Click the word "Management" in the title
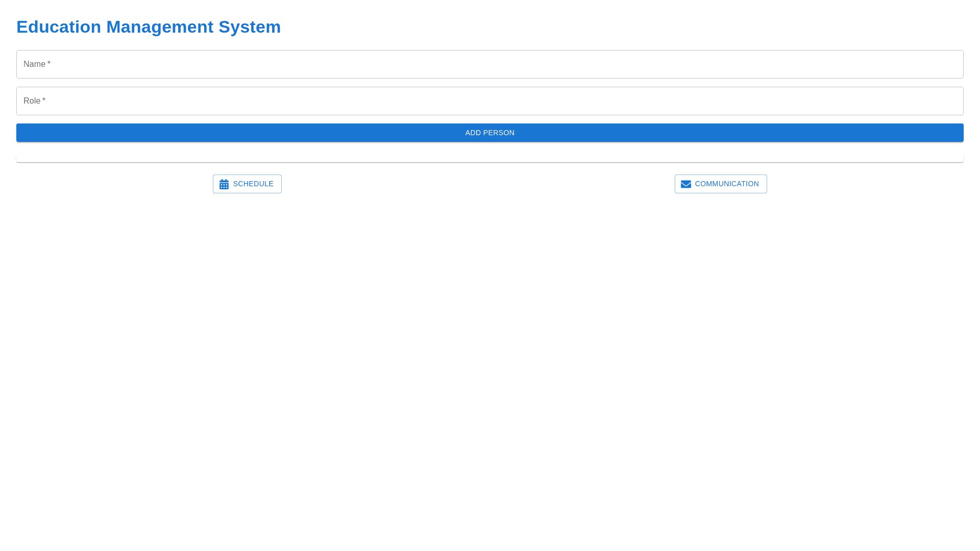The height and width of the screenshot is (551, 980). pos(160,27)
